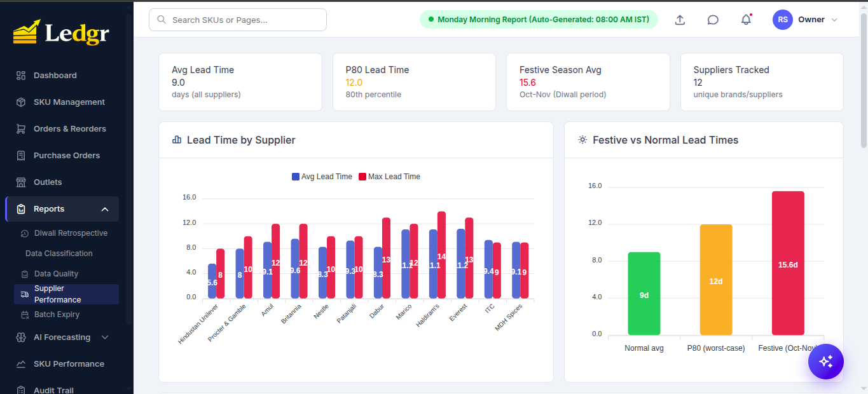Click the Reports clipboard icon
This screenshot has height=394, width=868.
pos(21,208)
